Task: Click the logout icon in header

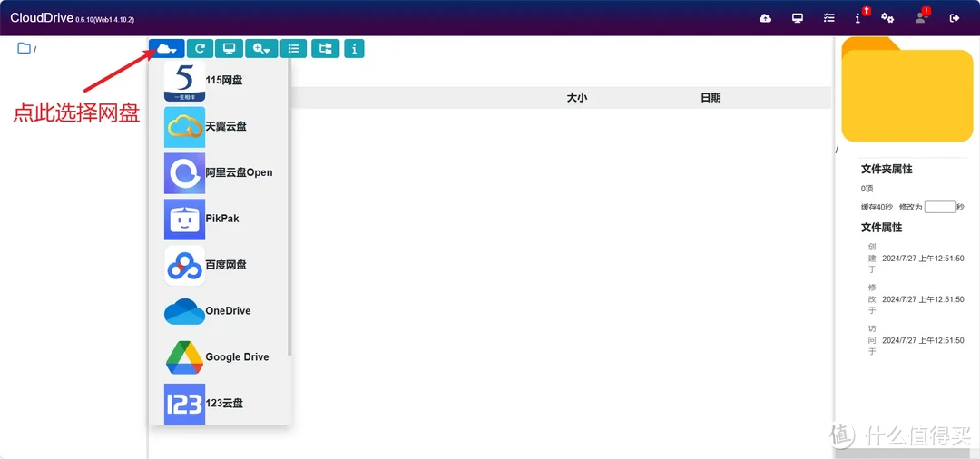Action: click(x=955, y=18)
